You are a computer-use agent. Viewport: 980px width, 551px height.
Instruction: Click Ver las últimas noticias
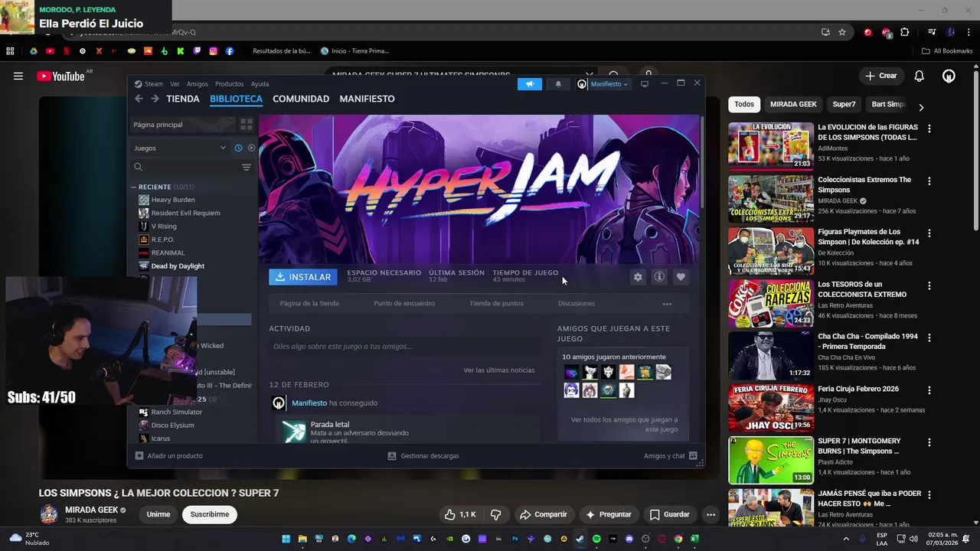pyautogui.click(x=499, y=370)
